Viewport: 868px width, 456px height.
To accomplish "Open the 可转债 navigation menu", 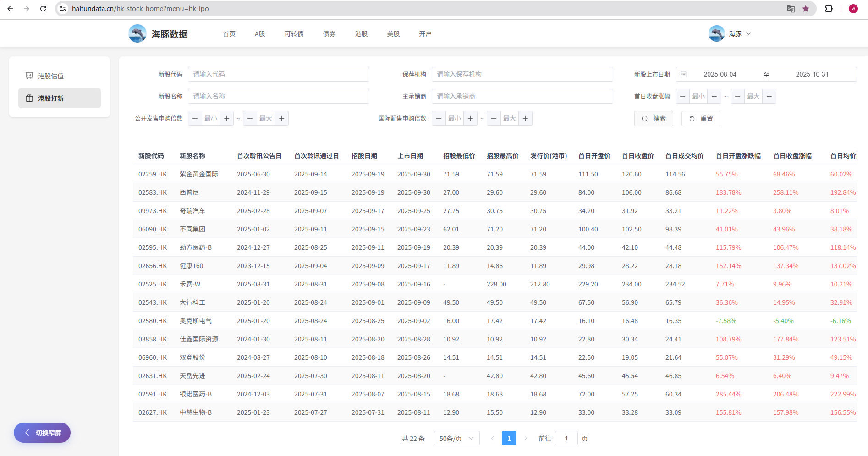I will 294,34.
